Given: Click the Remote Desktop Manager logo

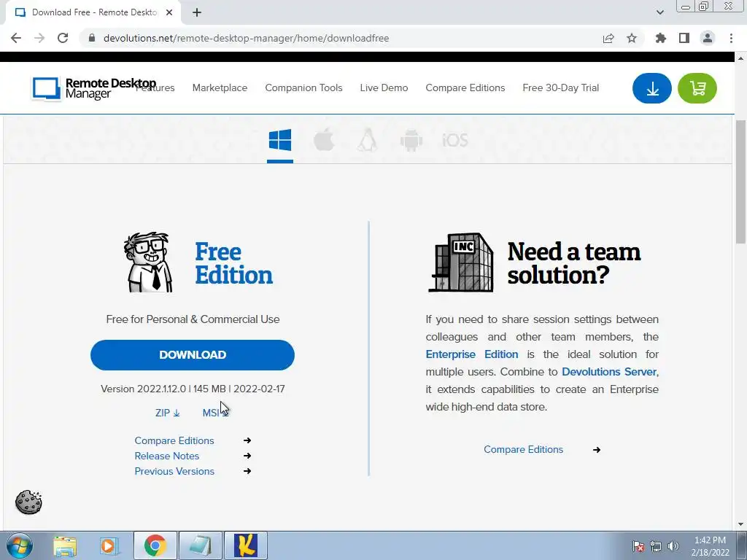Looking at the screenshot, I should (94, 88).
